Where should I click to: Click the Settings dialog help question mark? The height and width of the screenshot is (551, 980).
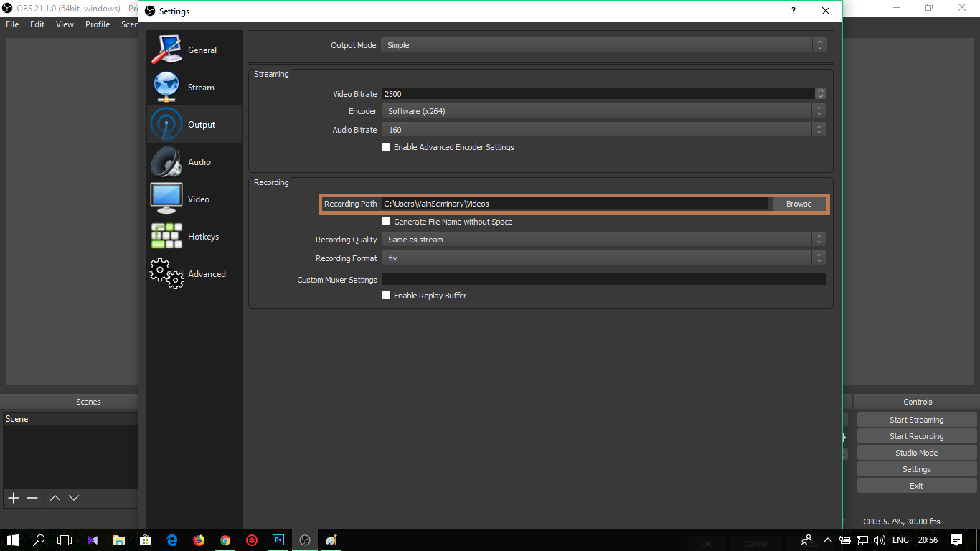(x=793, y=11)
